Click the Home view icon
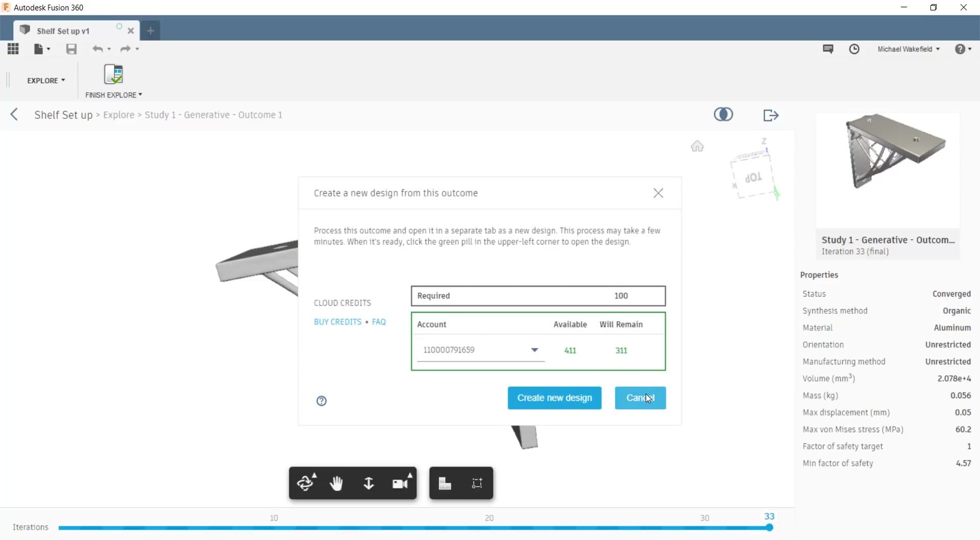The image size is (980, 540). pyautogui.click(x=697, y=146)
